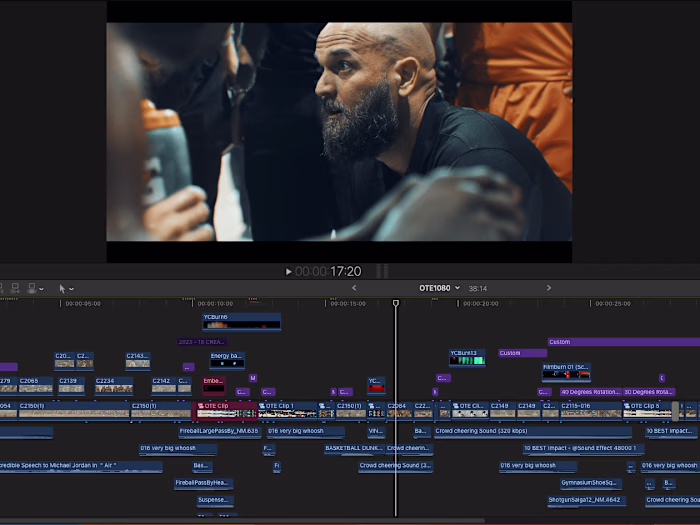
Task: Click the viewer video preview image
Action: (x=339, y=132)
